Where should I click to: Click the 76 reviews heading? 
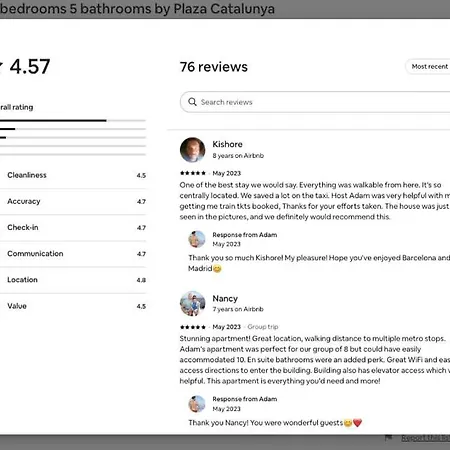pos(214,67)
